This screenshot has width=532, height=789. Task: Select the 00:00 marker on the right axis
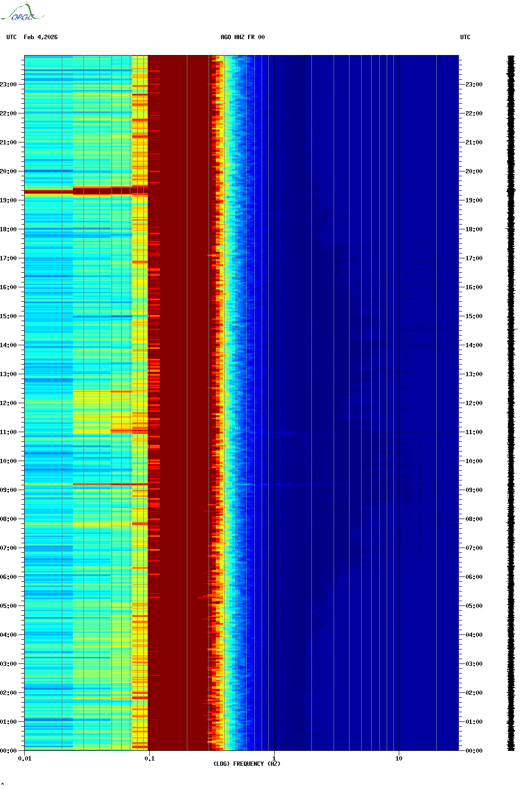(x=474, y=751)
